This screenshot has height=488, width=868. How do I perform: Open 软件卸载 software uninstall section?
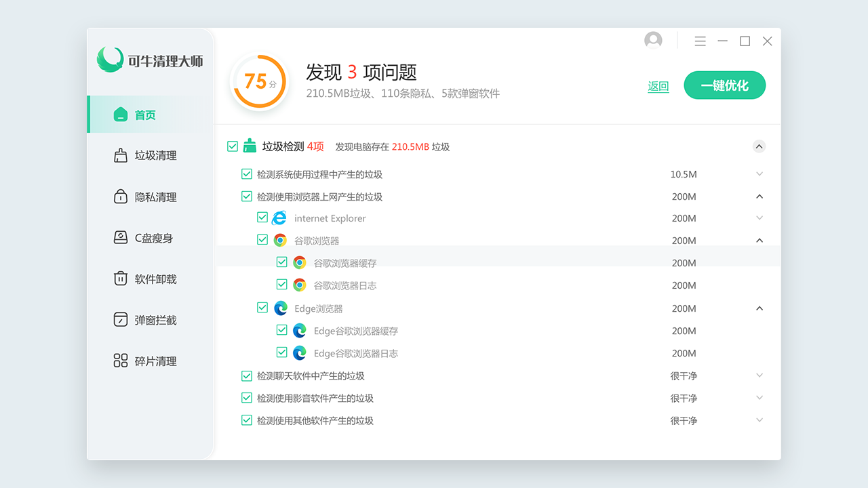coord(121,279)
